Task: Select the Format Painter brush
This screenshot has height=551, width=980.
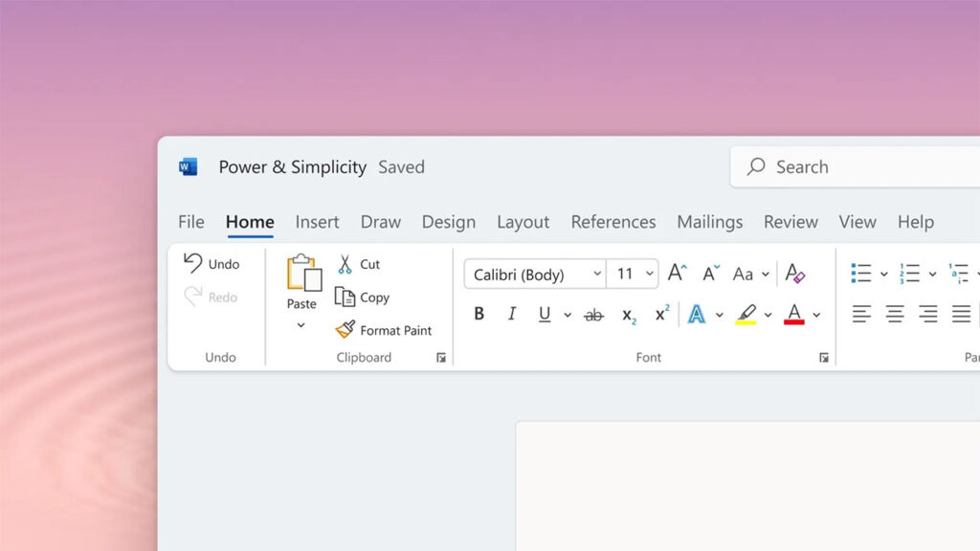Action: click(345, 330)
